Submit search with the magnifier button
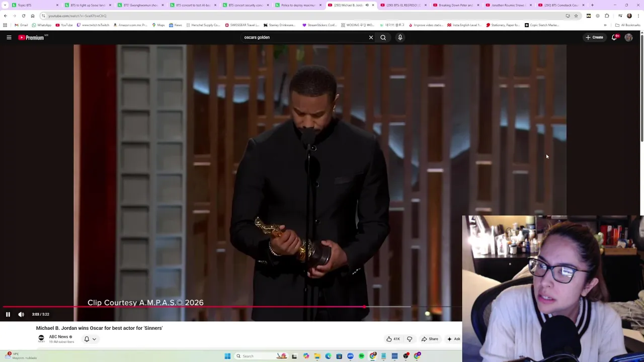 click(383, 37)
